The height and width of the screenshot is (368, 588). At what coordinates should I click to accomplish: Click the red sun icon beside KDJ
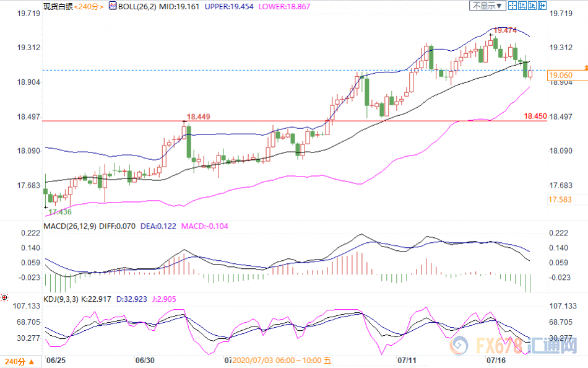click(x=4, y=298)
